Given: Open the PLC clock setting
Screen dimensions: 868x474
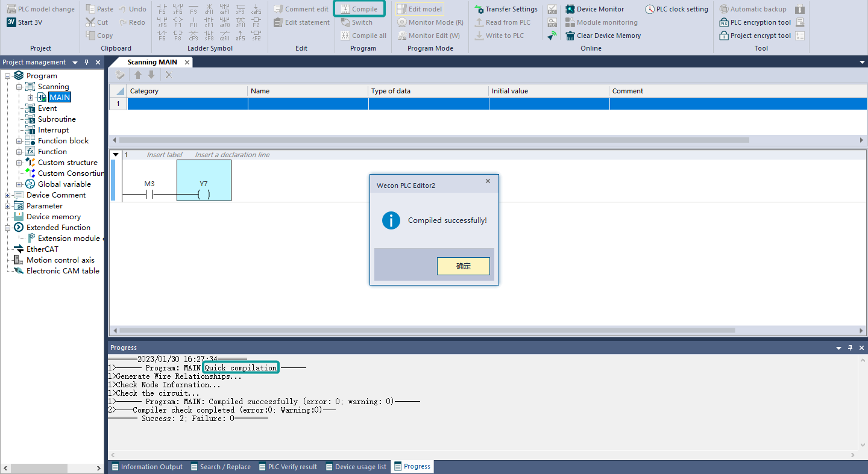Looking at the screenshot, I should pyautogui.click(x=650, y=9).
